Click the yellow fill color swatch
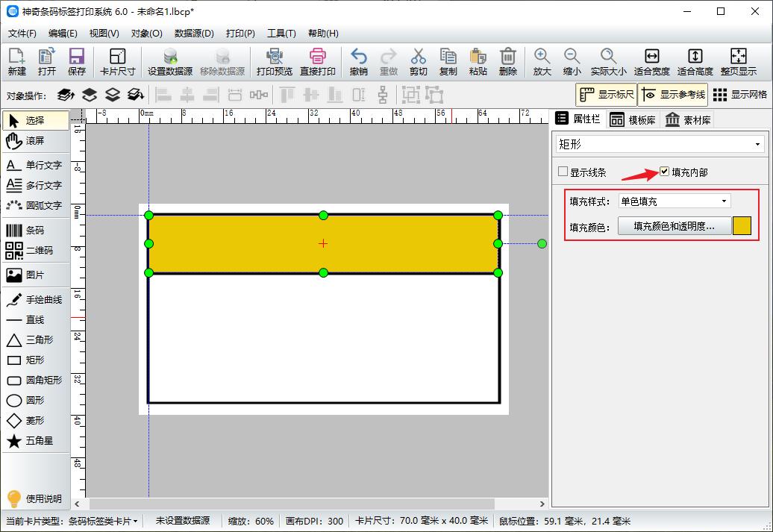Screen dimensions: 773x532 [x=741, y=225]
